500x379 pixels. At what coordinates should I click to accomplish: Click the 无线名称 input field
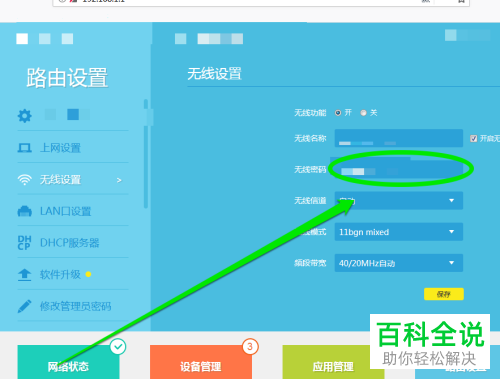point(399,138)
